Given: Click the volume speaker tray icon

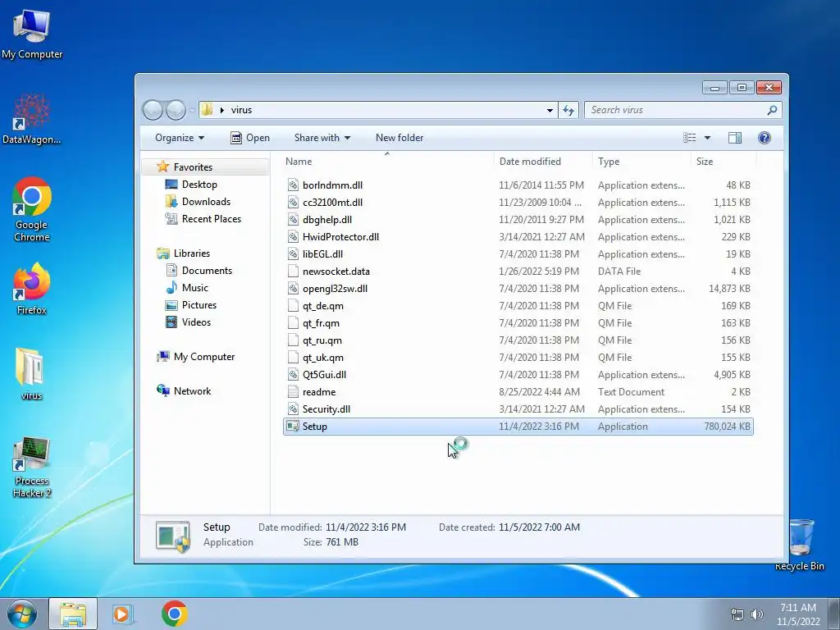Looking at the screenshot, I should coord(756,614).
